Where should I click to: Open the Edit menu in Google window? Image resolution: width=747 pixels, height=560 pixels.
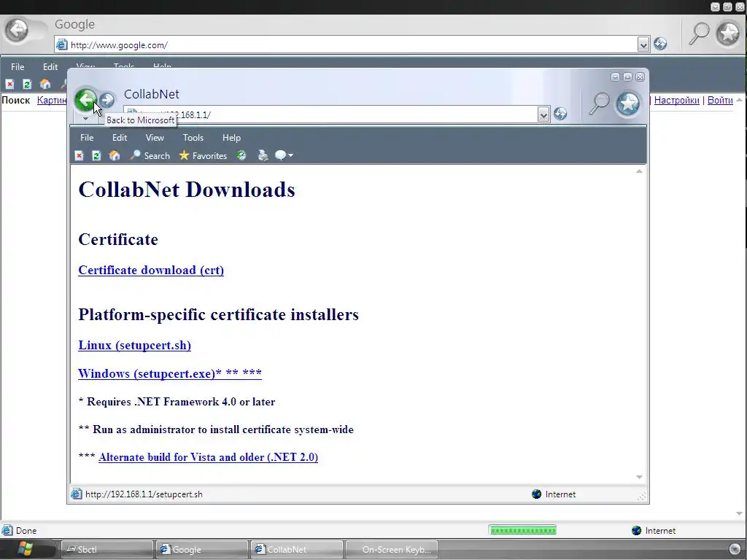pyautogui.click(x=50, y=66)
